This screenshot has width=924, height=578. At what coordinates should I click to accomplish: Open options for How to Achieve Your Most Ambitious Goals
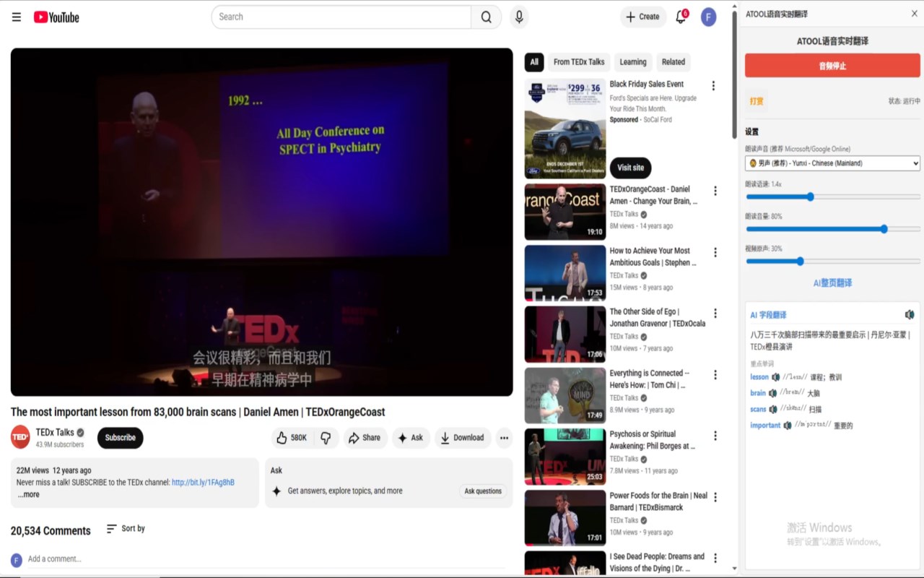[x=715, y=253]
